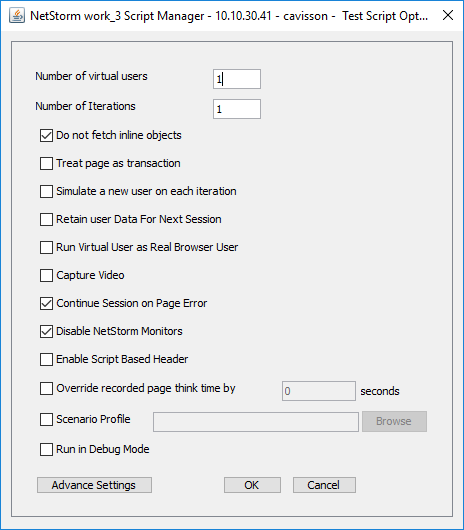The image size is (464, 530).
Task: Uncheck Do not fetch inline objects
Action: coord(46,136)
